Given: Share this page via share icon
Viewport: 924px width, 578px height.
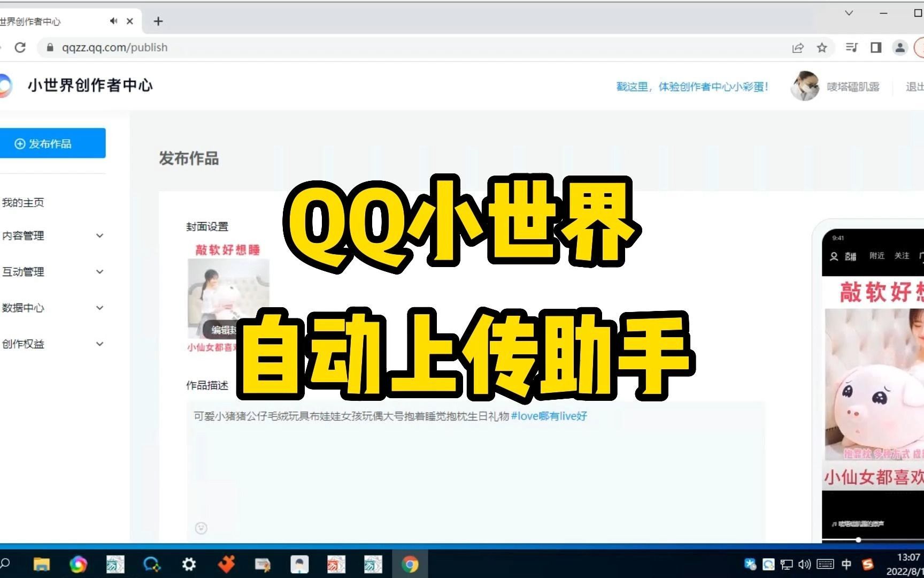Looking at the screenshot, I should pos(798,48).
